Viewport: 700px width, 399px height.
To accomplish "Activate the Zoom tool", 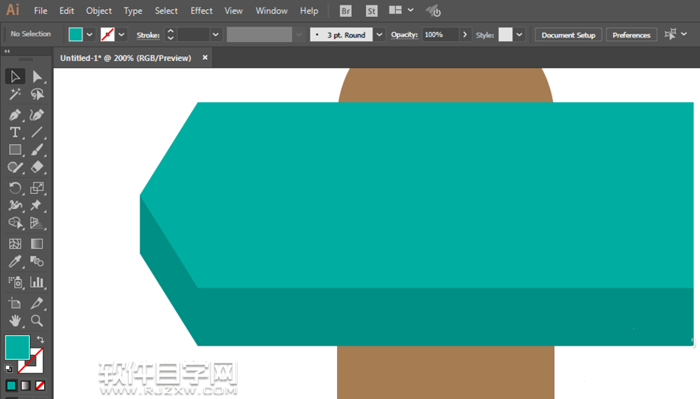I will 37,320.
